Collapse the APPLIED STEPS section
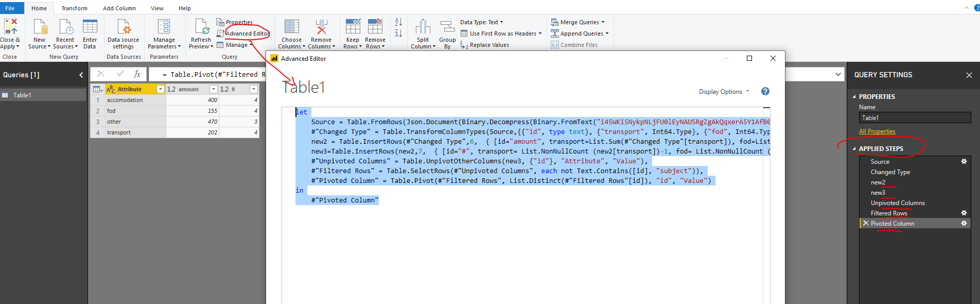The width and height of the screenshot is (980, 304). tap(855, 149)
